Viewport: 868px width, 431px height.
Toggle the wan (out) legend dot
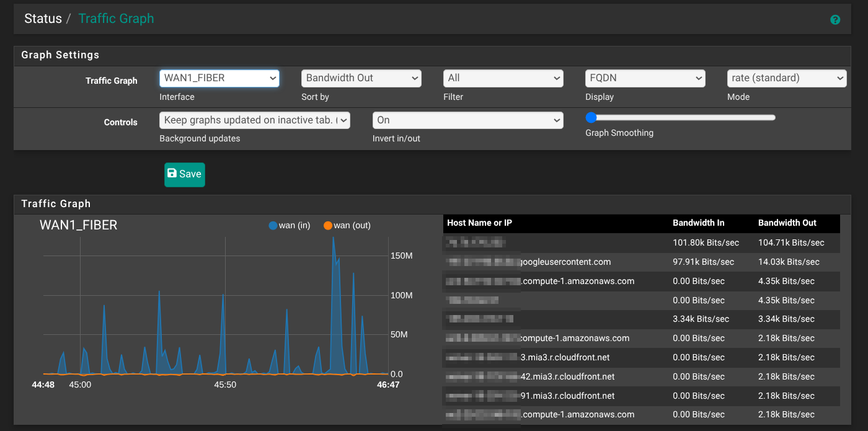pyautogui.click(x=328, y=226)
